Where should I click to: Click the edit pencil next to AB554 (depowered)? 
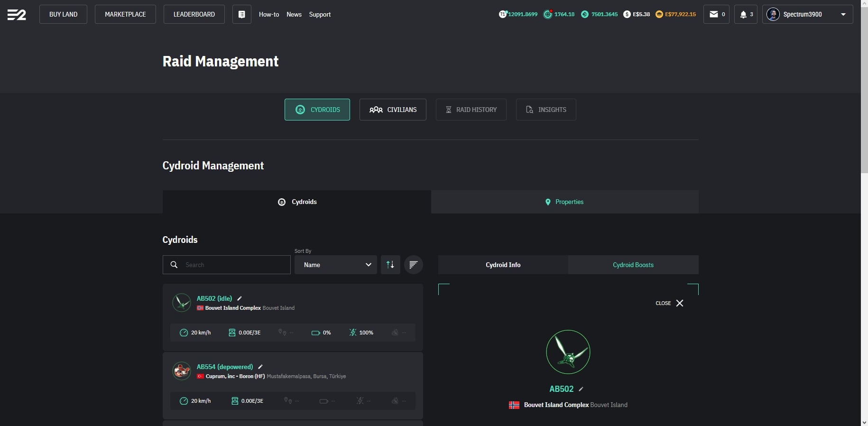[x=260, y=367]
